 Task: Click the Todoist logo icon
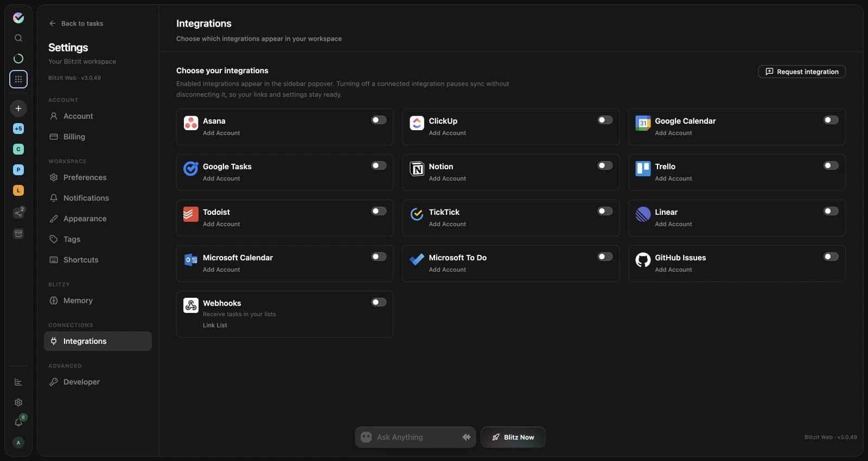pos(191,214)
